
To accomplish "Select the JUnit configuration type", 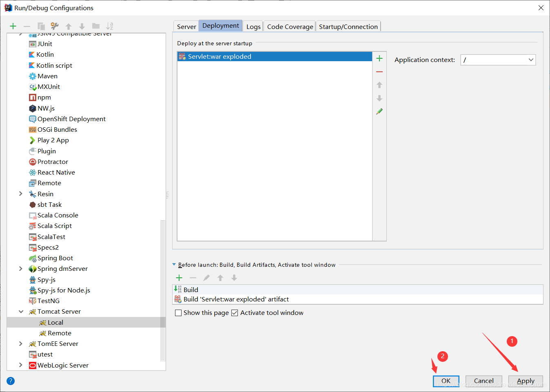I will pos(45,44).
